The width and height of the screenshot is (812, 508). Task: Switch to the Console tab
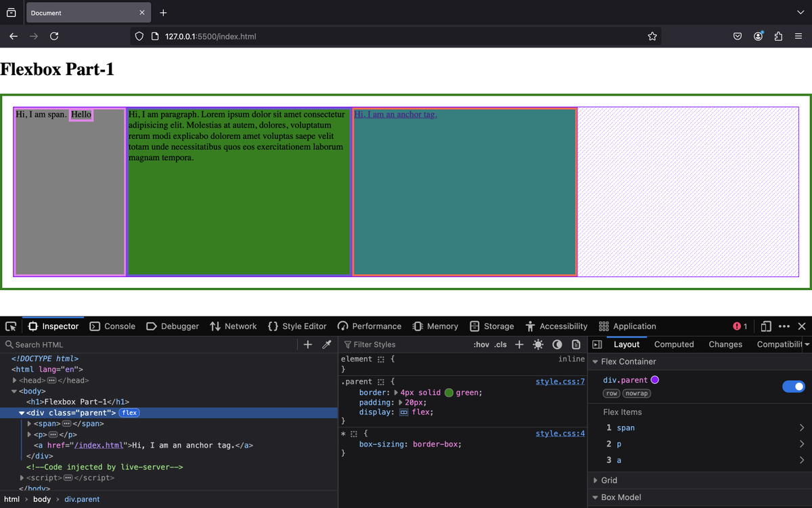[112, 326]
